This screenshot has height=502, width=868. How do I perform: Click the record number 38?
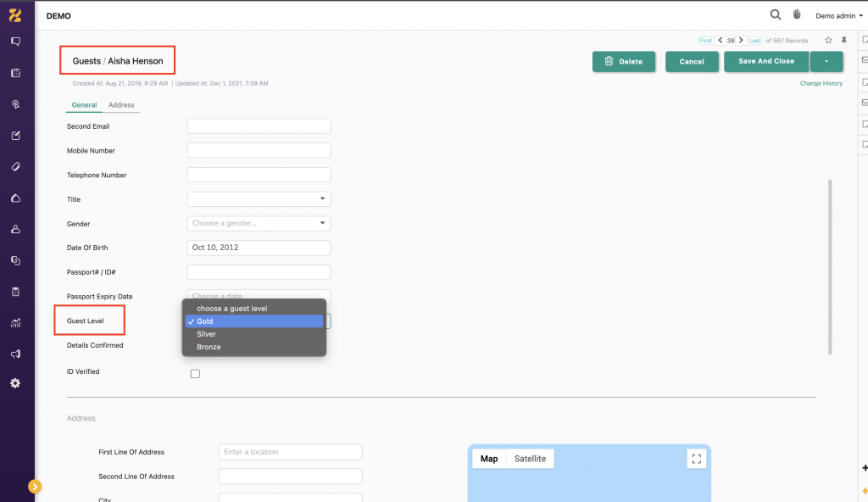[x=731, y=41]
